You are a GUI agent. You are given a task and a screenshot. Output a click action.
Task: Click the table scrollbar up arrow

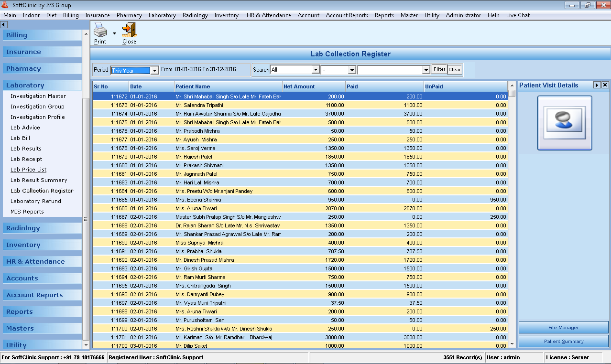tap(512, 86)
